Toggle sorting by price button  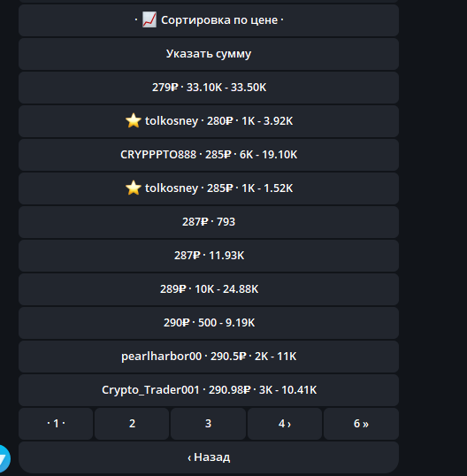209,20
